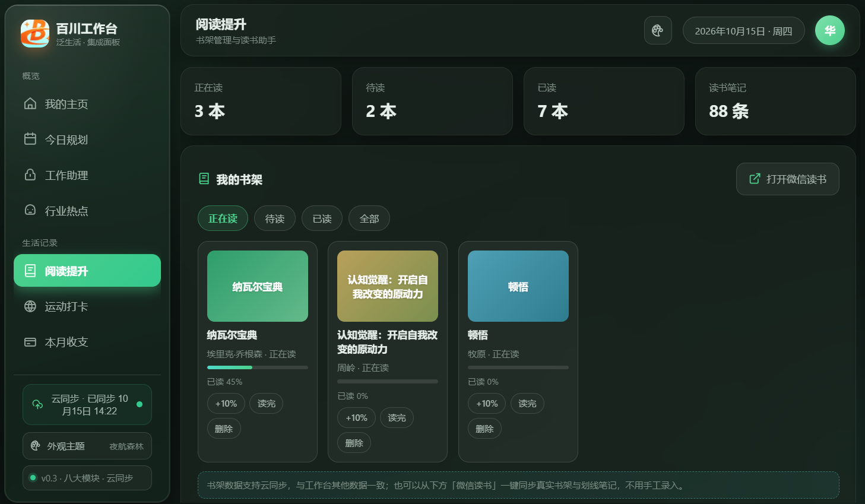Delete 纳瓦尔宝典 from the shelf

[224, 429]
